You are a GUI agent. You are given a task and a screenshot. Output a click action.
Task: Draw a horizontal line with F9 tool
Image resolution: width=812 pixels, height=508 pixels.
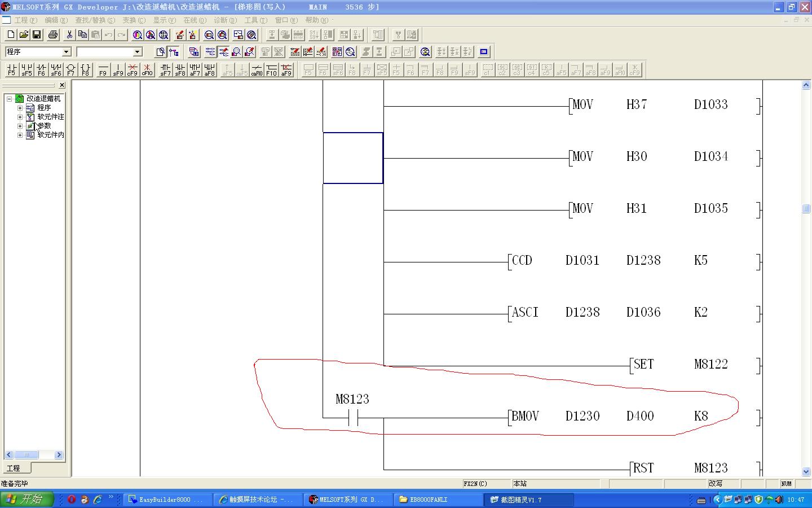(x=103, y=69)
